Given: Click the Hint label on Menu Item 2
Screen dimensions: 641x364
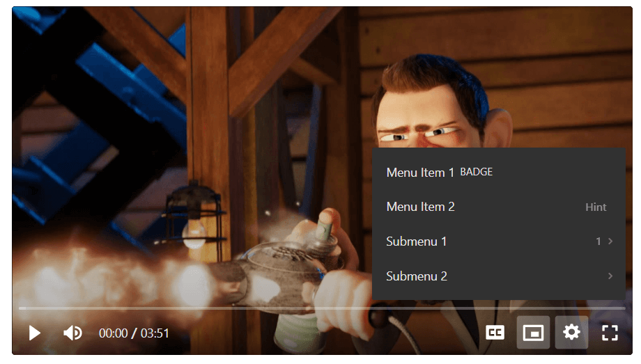Looking at the screenshot, I should [596, 207].
